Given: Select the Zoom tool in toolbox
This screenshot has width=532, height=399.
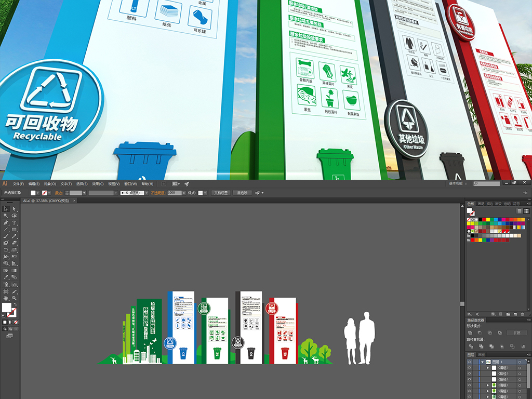Looking at the screenshot, I should (14, 298).
